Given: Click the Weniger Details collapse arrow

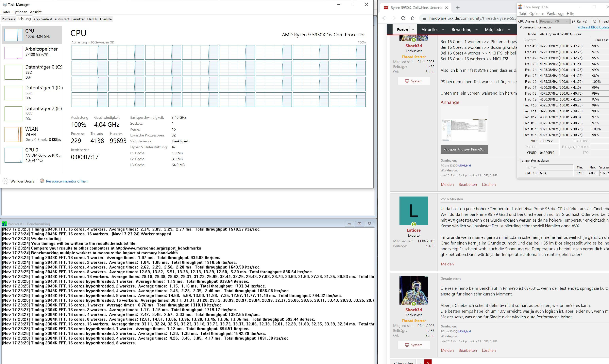Looking at the screenshot, I should [5, 181].
